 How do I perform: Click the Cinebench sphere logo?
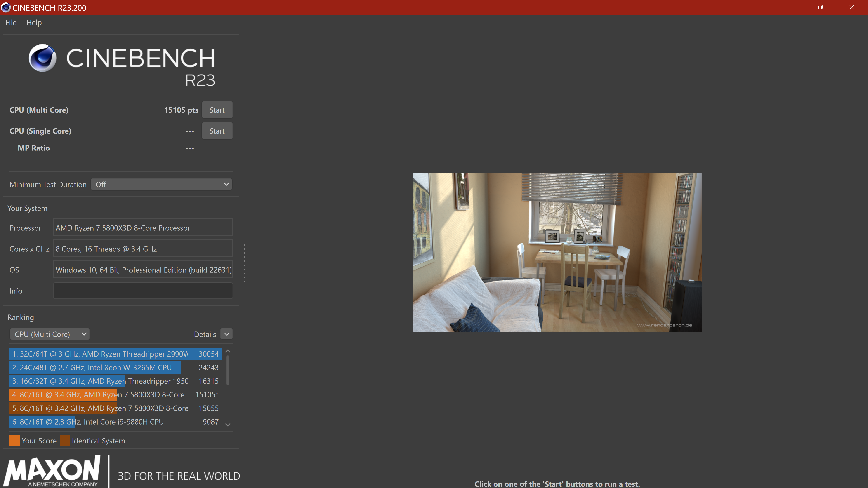42,58
